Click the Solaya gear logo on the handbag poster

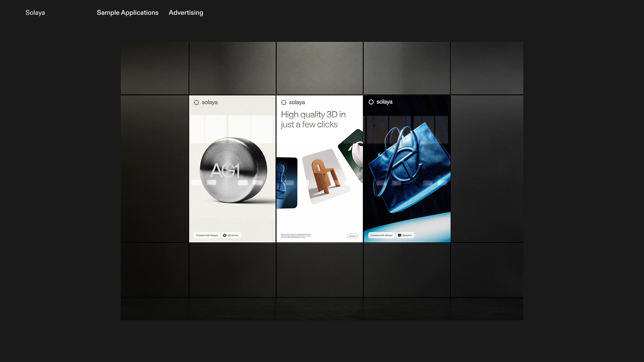pyautogui.click(x=371, y=102)
